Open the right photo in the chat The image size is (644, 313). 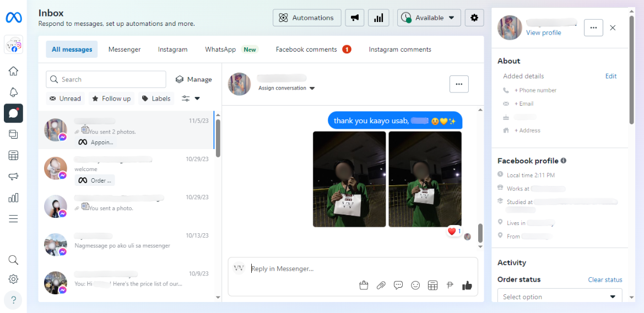coord(425,179)
